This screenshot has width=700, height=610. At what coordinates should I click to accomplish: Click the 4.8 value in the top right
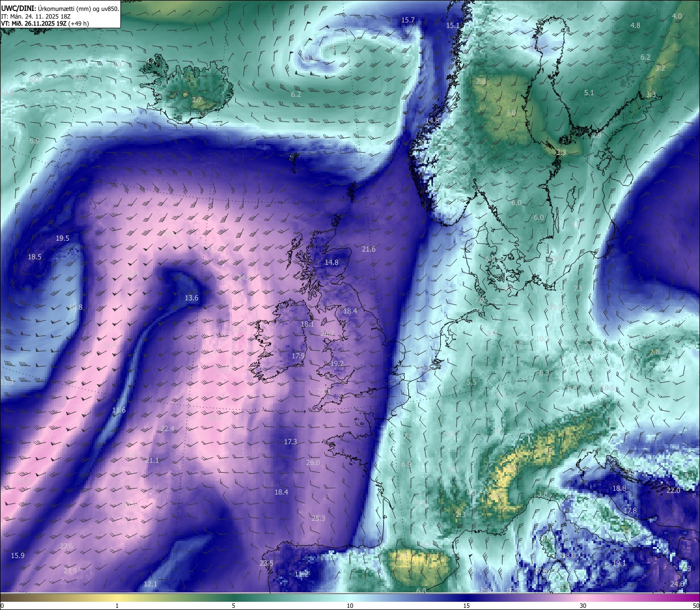(x=635, y=26)
